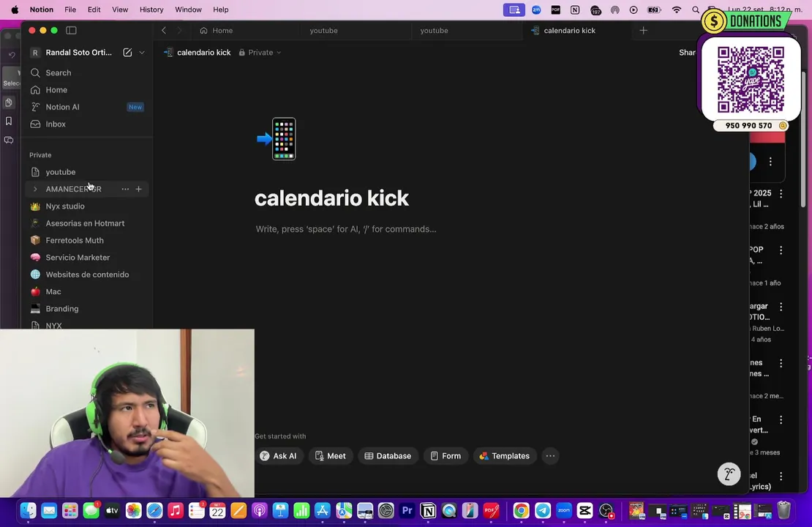Open video options menu for 2025 item

781,193
